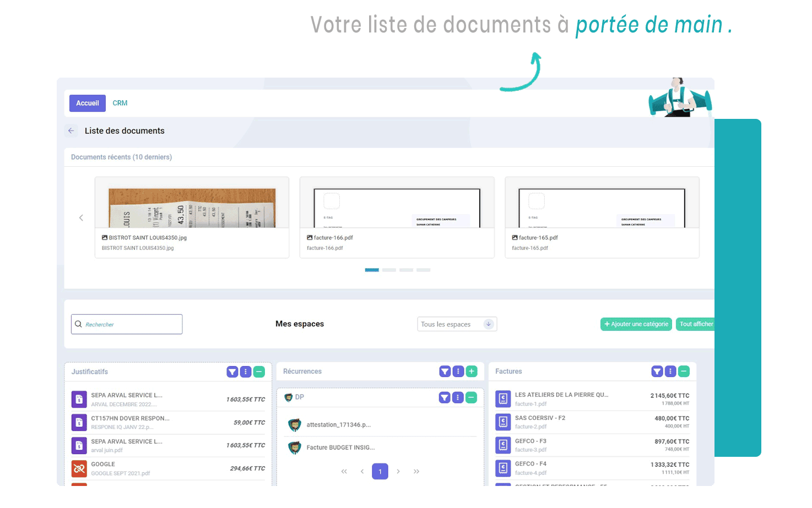Filter the Factures category
Viewport: 812px width, 508px height.
[657, 372]
